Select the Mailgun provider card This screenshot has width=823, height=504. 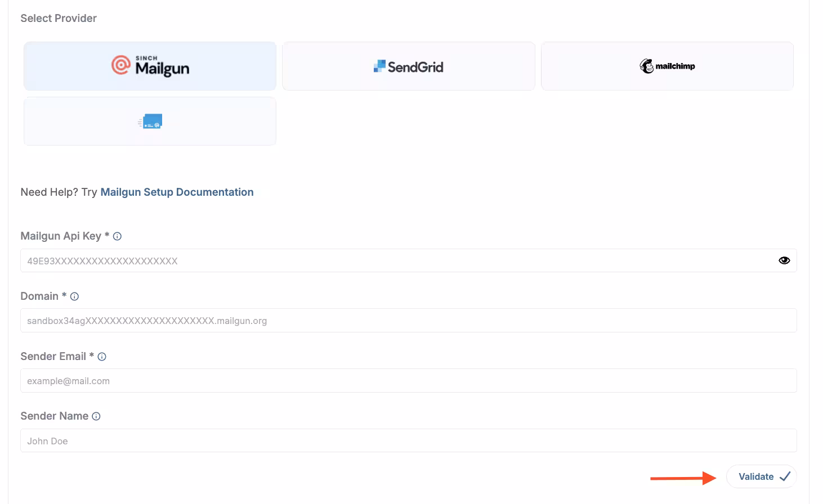pyautogui.click(x=150, y=66)
